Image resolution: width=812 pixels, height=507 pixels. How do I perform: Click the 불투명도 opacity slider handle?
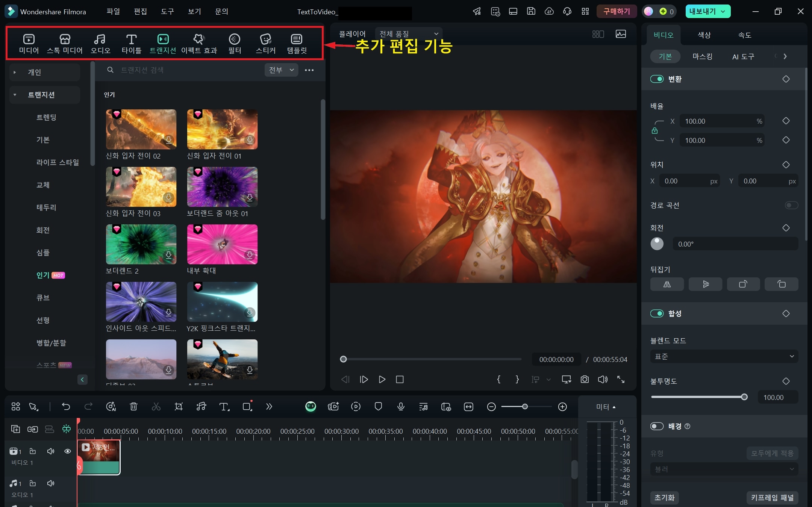(744, 397)
